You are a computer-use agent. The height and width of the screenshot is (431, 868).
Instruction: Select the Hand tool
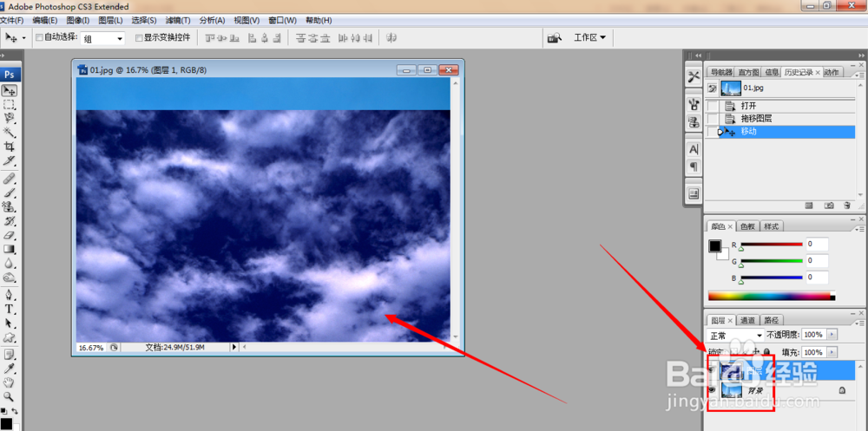(x=10, y=382)
